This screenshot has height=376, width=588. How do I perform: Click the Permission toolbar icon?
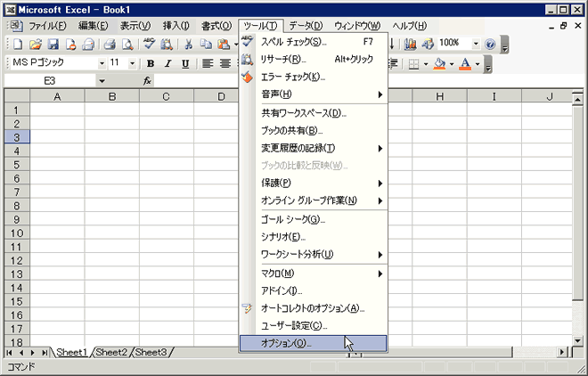70,45
